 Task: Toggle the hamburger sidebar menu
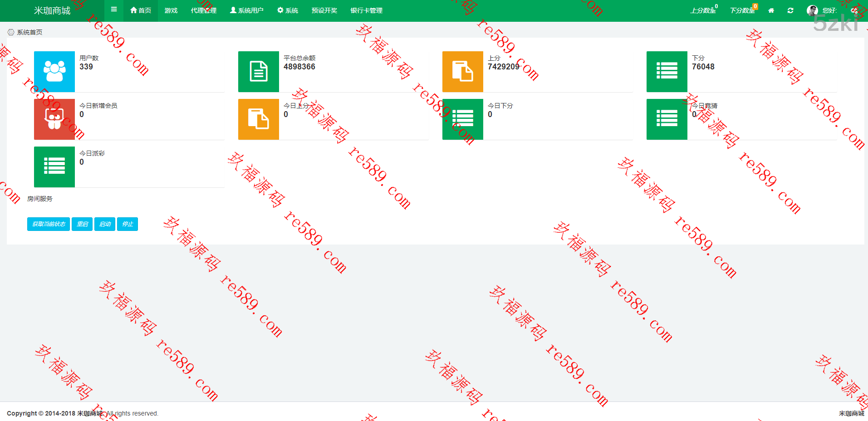tap(114, 10)
